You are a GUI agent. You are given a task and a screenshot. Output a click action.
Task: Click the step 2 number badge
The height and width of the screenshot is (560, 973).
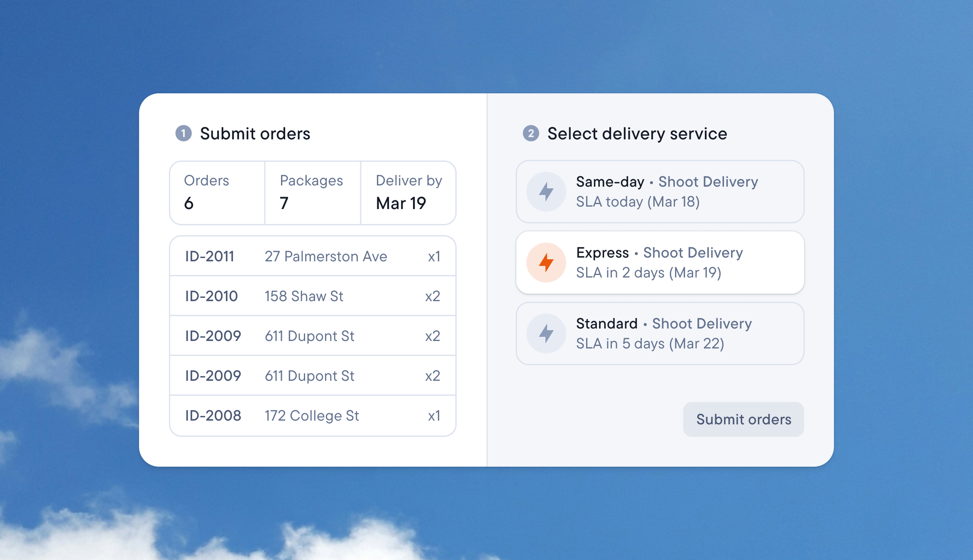click(531, 134)
